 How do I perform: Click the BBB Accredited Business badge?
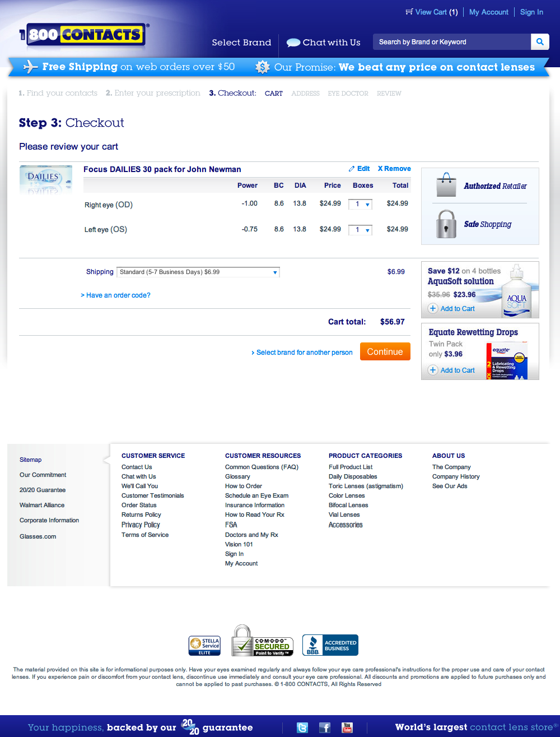[x=330, y=645]
